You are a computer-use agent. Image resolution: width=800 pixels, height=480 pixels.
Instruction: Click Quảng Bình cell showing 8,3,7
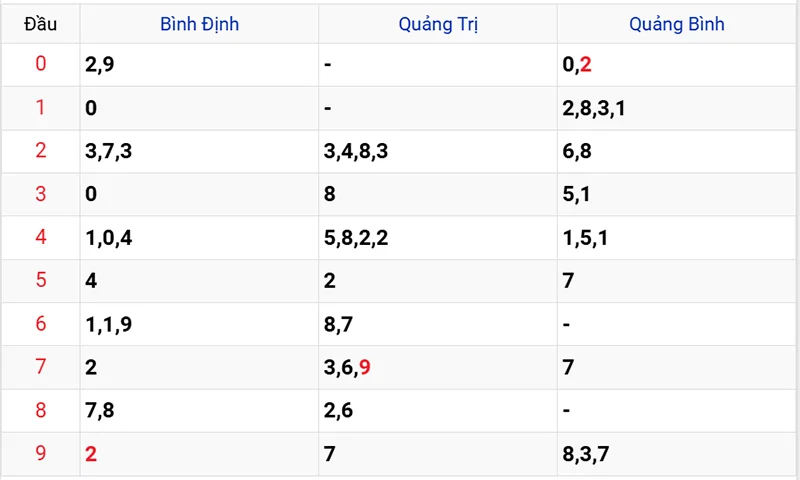point(586,454)
